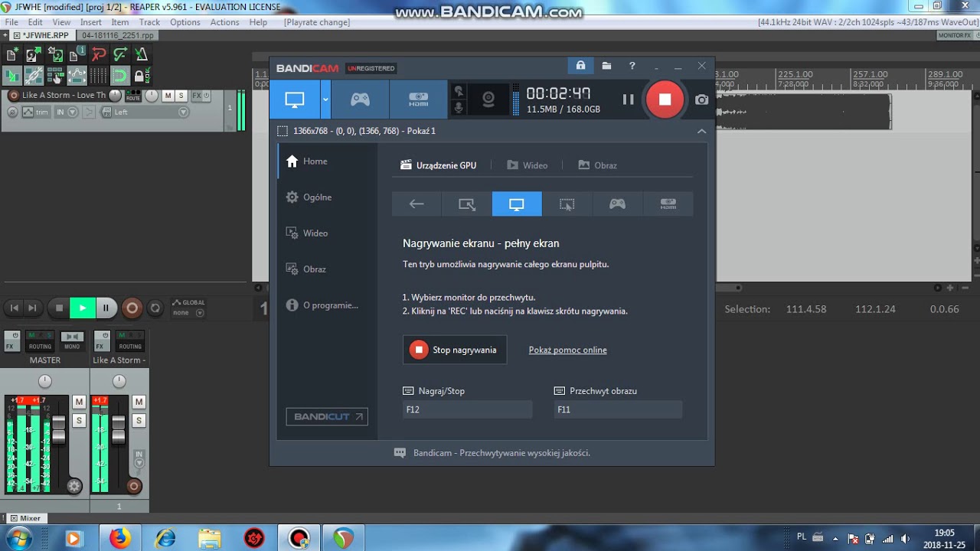Click the green redo icon in REAPER
This screenshot has height=551, width=980.
coord(120,54)
